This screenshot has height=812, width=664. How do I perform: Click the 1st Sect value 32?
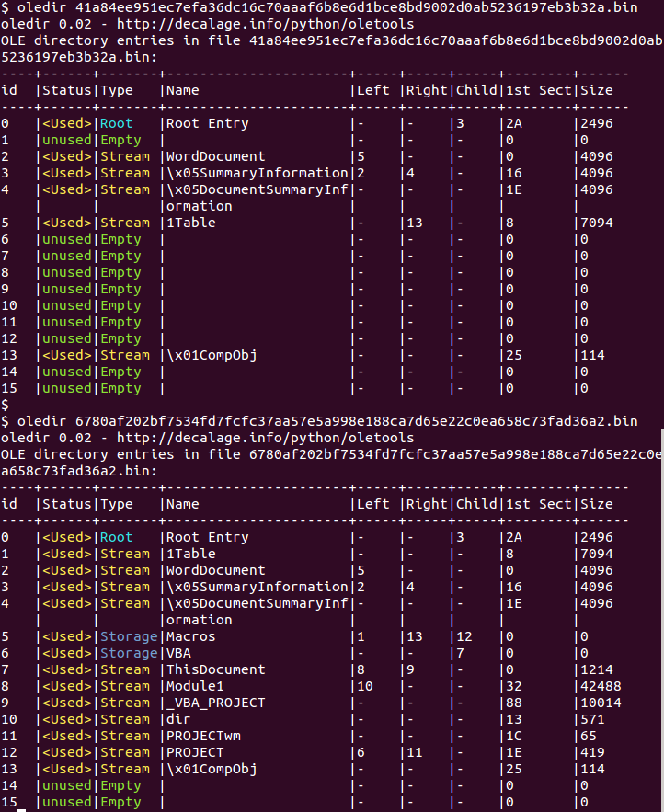[513, 686]
